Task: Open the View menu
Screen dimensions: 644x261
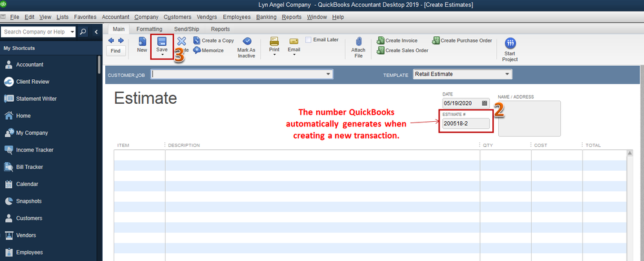Action: 45,17
